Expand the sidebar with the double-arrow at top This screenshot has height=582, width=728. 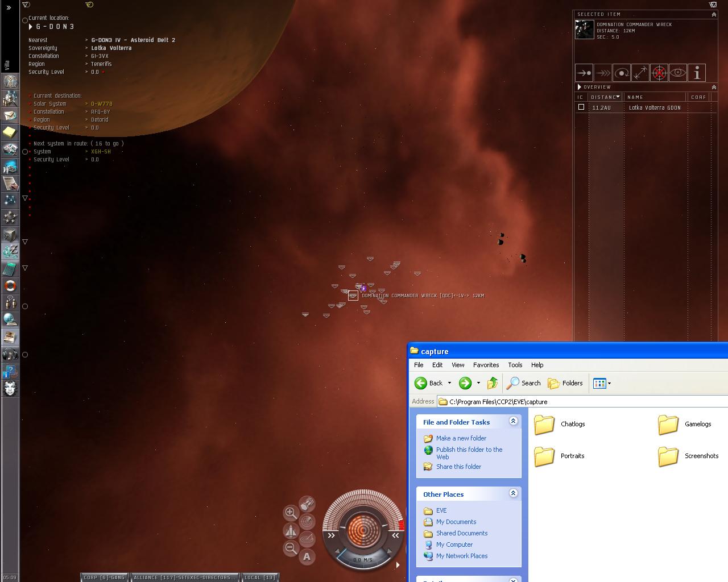(x=9, y=7)
